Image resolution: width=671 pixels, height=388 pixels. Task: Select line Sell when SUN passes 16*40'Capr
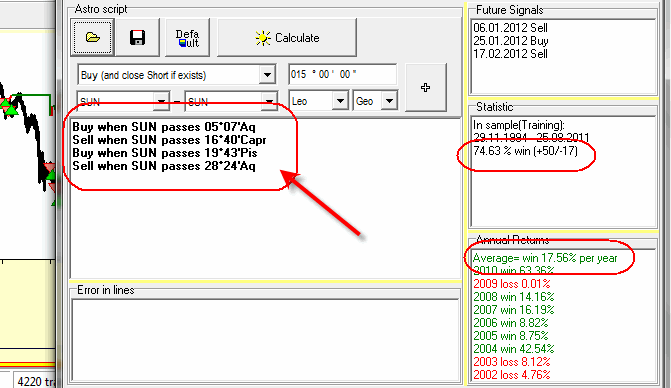click(x=169, y=140)
